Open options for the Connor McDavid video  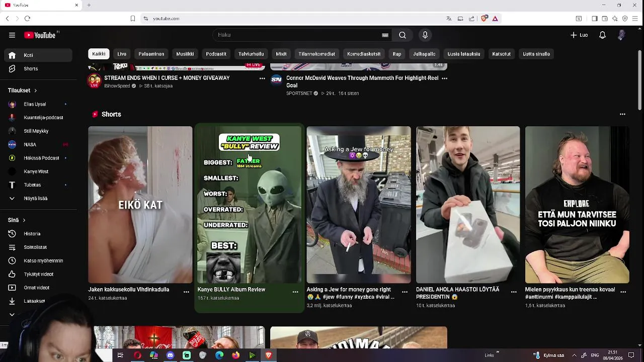(x=444, y=78)
